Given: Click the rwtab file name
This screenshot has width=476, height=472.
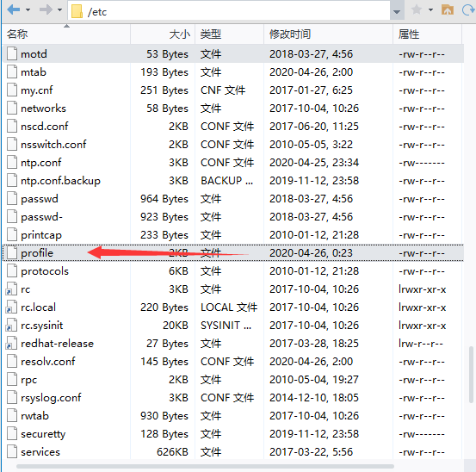Looking at the screenshot, I should click(x=34, y=415).
